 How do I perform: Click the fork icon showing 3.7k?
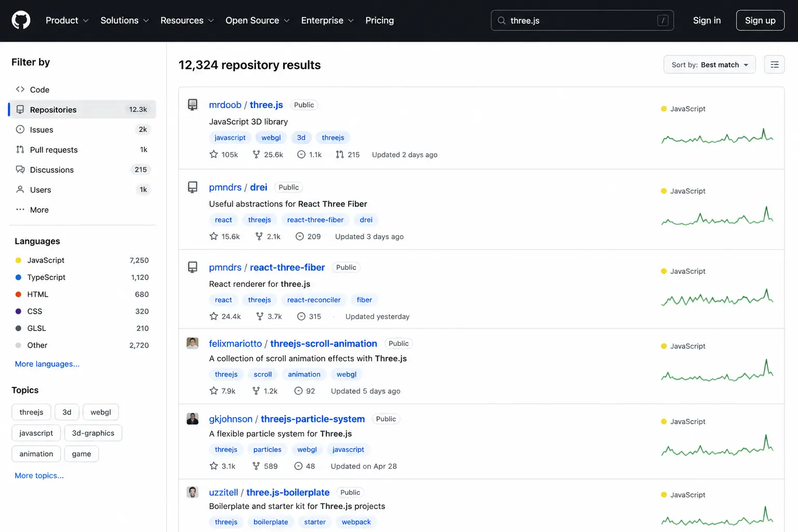click(x=260, y=316)
